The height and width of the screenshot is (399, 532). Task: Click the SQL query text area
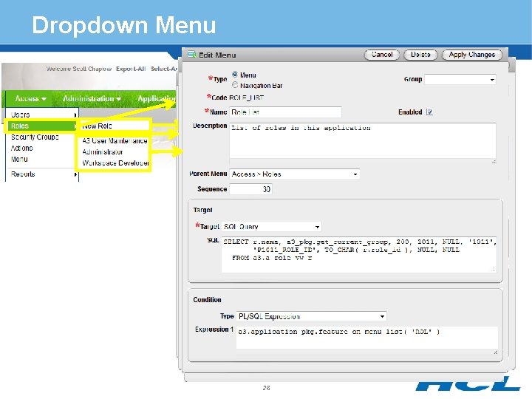point(359,254)
